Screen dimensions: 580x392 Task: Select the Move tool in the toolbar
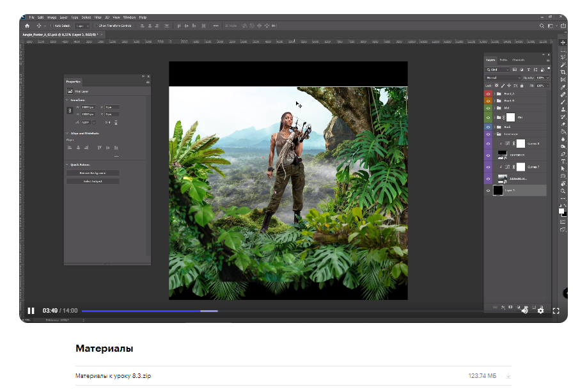click(x=563, y=42)
